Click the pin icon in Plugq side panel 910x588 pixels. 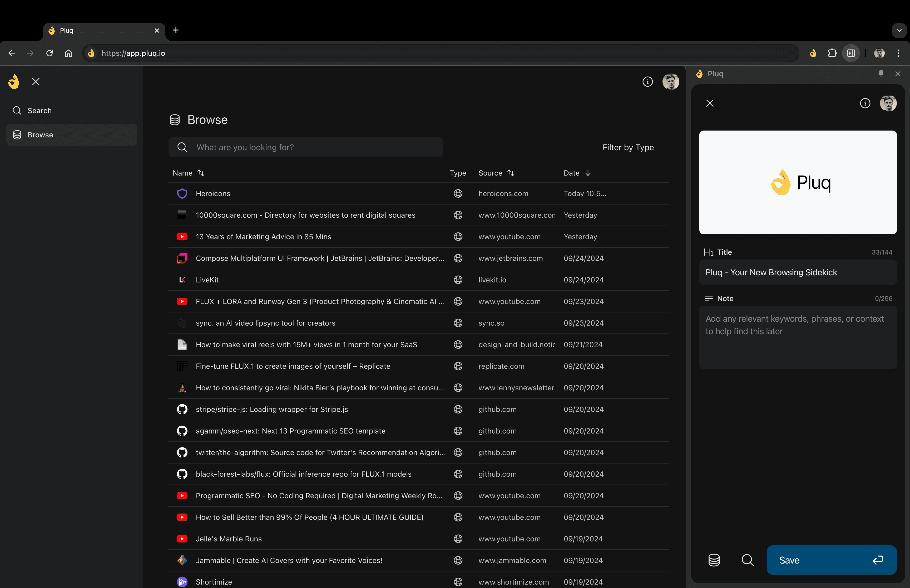point(881,74)
